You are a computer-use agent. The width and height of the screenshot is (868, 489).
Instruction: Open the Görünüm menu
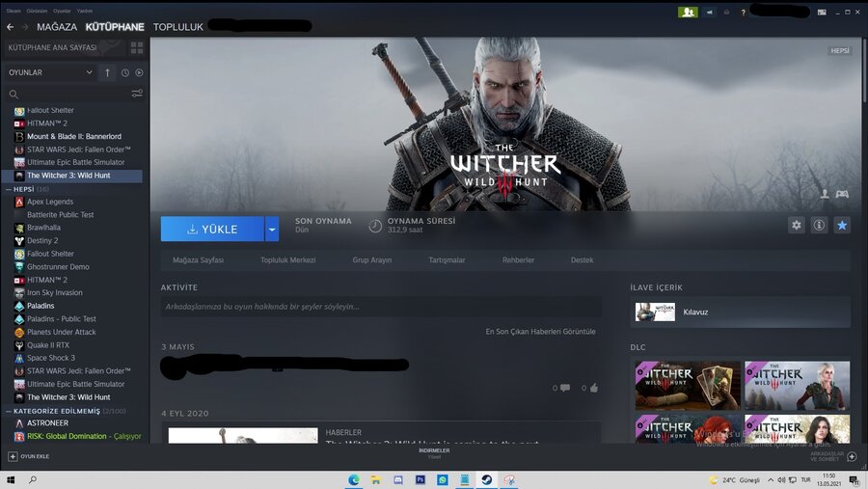click(x=37, y=11)
